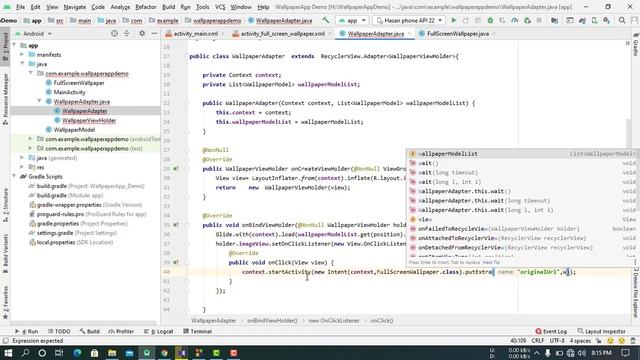Screen dimensions: 640x360
Task: Switch to the FullScreenWallpaper.java tab
Action: [458, 34]
